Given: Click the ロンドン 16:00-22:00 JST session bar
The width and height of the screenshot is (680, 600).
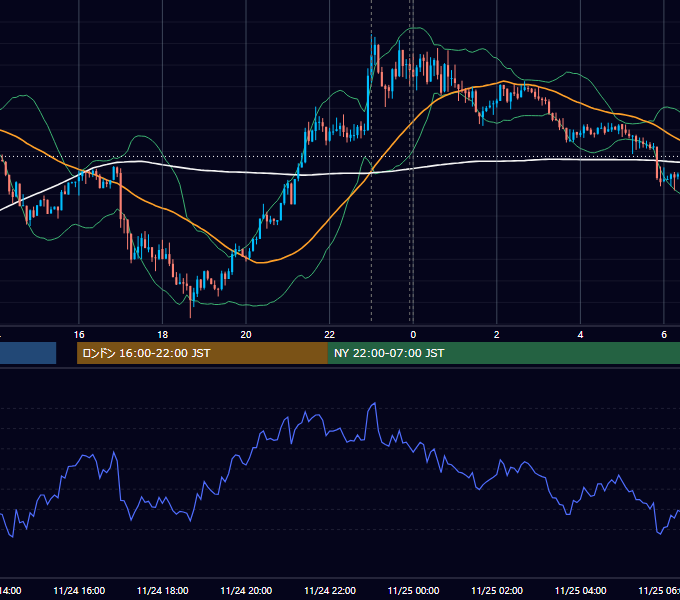Looking at the screenshot, I should coord(202,353).
